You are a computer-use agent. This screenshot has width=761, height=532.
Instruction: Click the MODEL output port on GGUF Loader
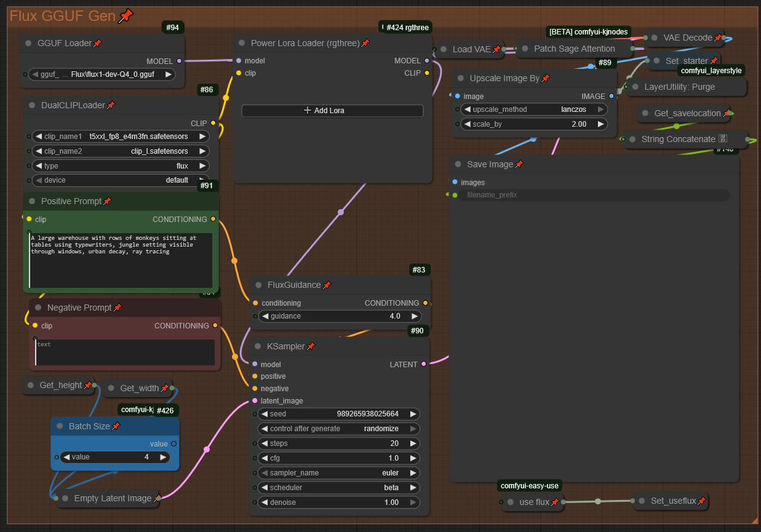coord(179,61)
